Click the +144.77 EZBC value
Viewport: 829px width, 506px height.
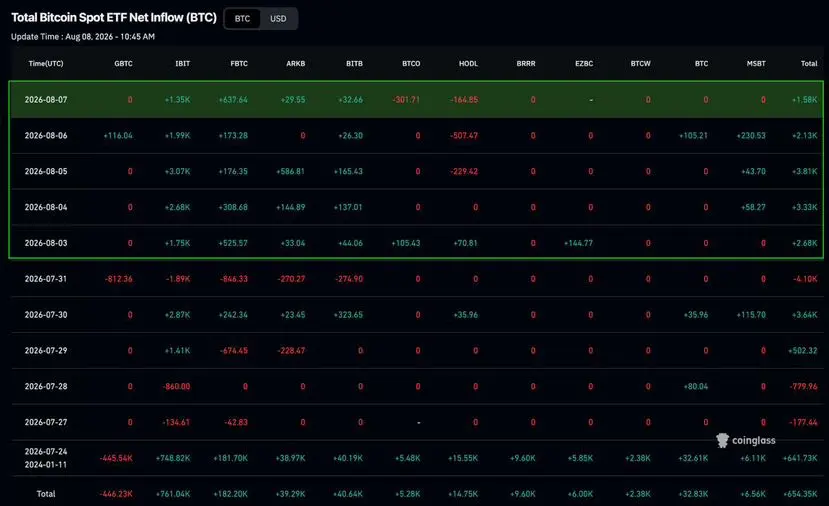tap(578, 243)
